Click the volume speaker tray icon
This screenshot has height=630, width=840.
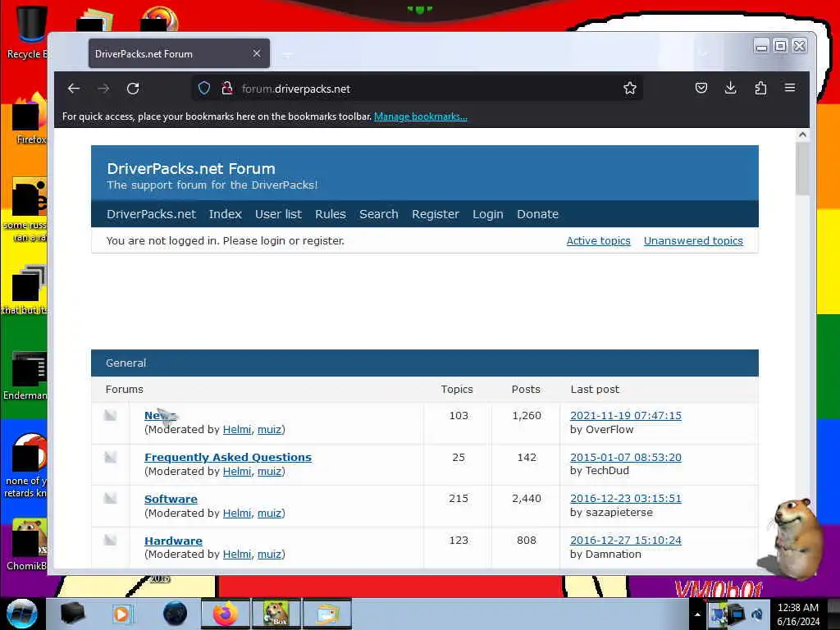pyautogui.click(x=757, y=614)
